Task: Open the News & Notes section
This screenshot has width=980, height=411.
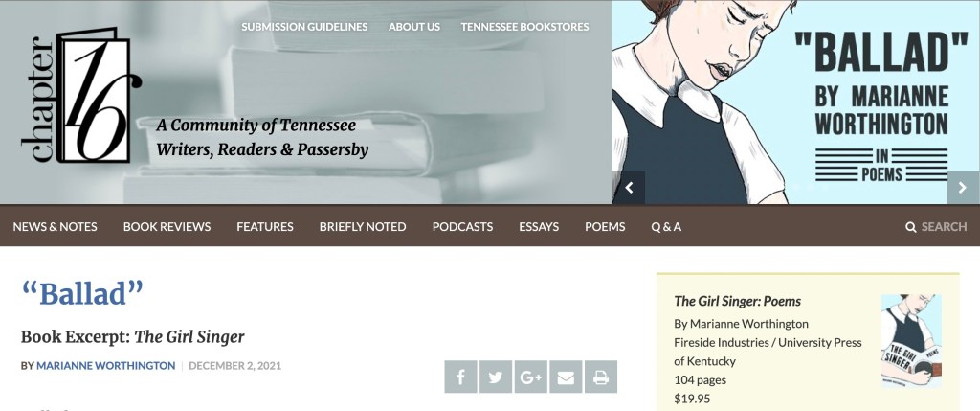Action: coord(55,226)
